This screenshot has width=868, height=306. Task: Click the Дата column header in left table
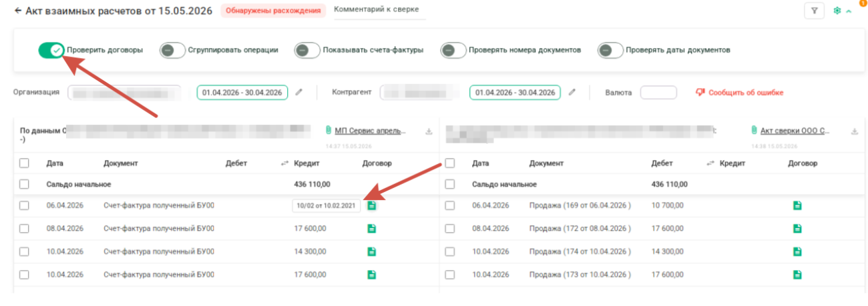point(55,163)
